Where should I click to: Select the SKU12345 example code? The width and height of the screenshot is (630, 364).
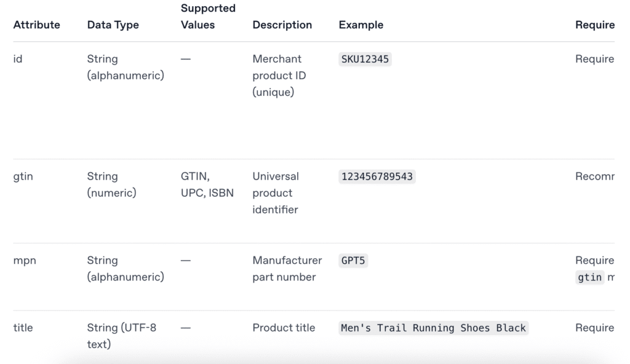[365, 59]
